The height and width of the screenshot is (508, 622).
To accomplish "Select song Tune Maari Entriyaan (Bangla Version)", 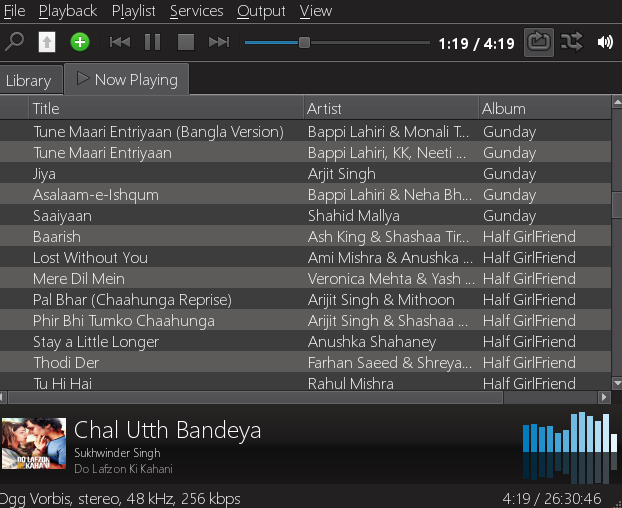I will [305, 132].
